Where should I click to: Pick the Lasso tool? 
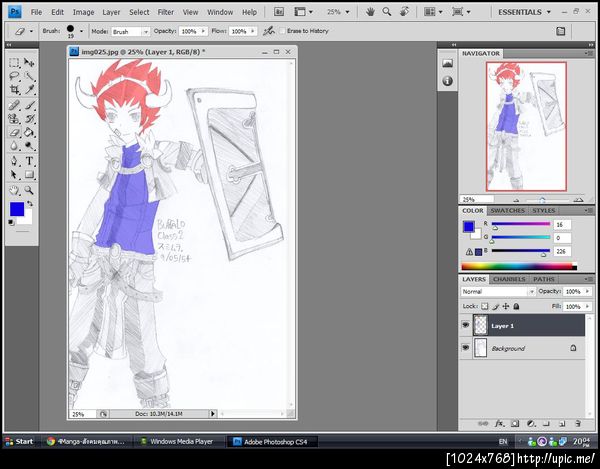point(14,76)
